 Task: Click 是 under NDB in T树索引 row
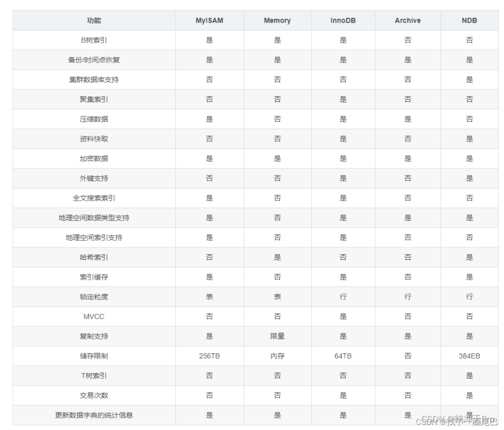[x=469, y=376]
